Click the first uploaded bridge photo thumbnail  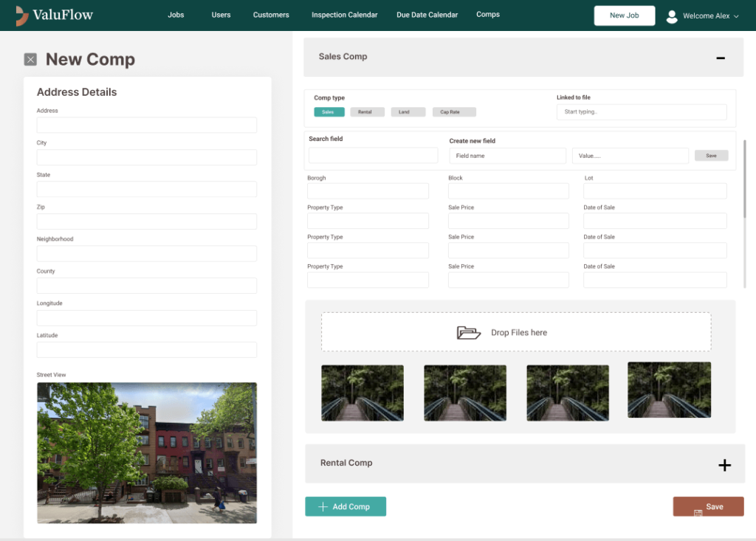[x=362, y=393]
